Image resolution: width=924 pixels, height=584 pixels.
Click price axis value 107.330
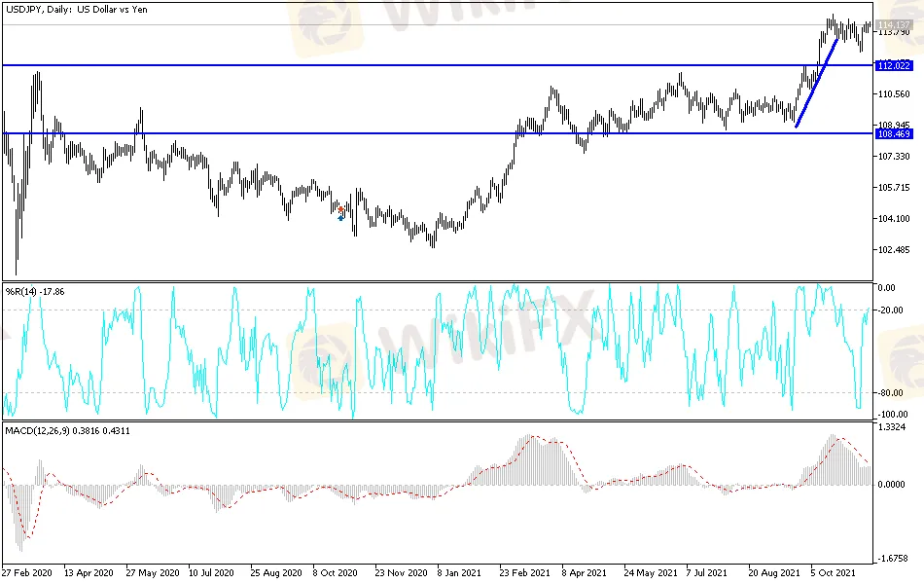coord(894,157)
